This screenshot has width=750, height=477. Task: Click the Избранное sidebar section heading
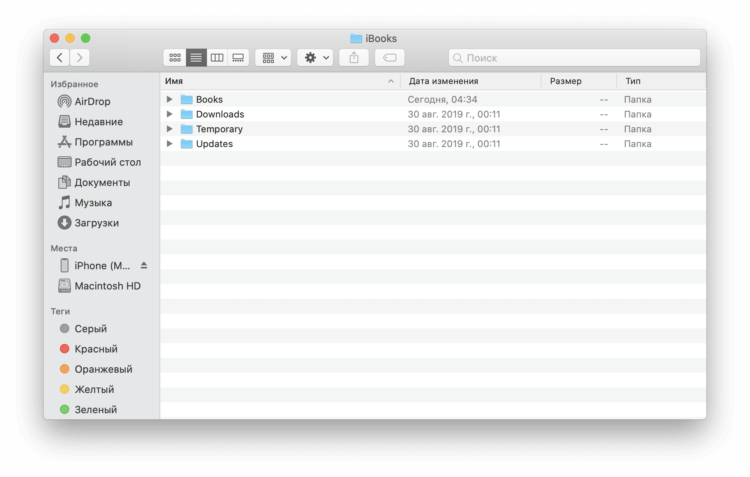tap(74, 84)
